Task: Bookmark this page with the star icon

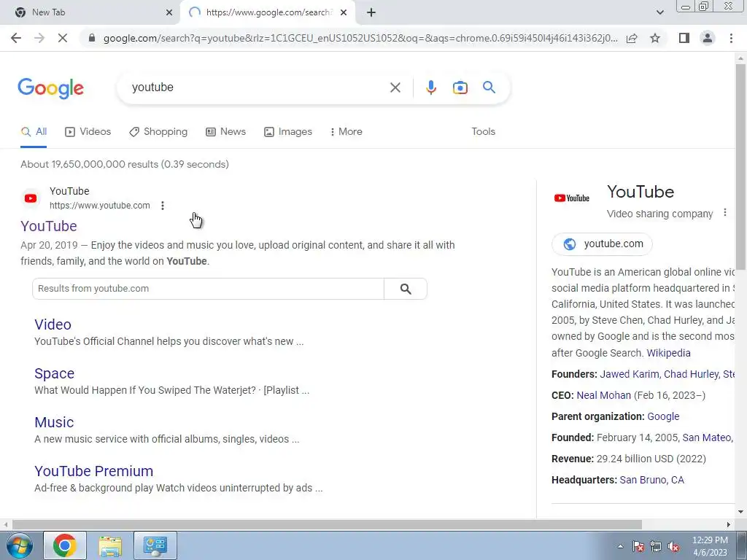Action: tap(655, 38)
